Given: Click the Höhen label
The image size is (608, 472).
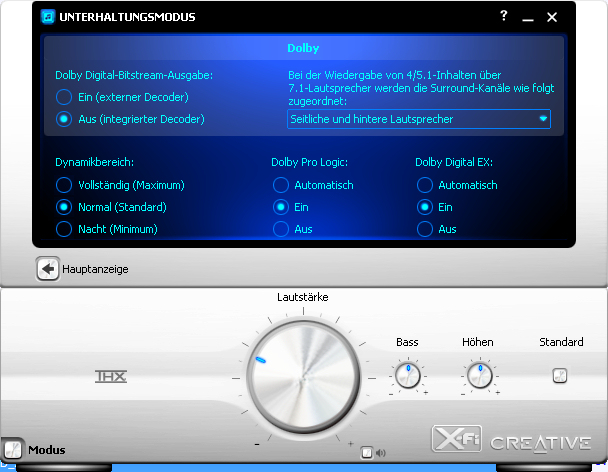Looking at the screenshot, I should click(478, 342).
